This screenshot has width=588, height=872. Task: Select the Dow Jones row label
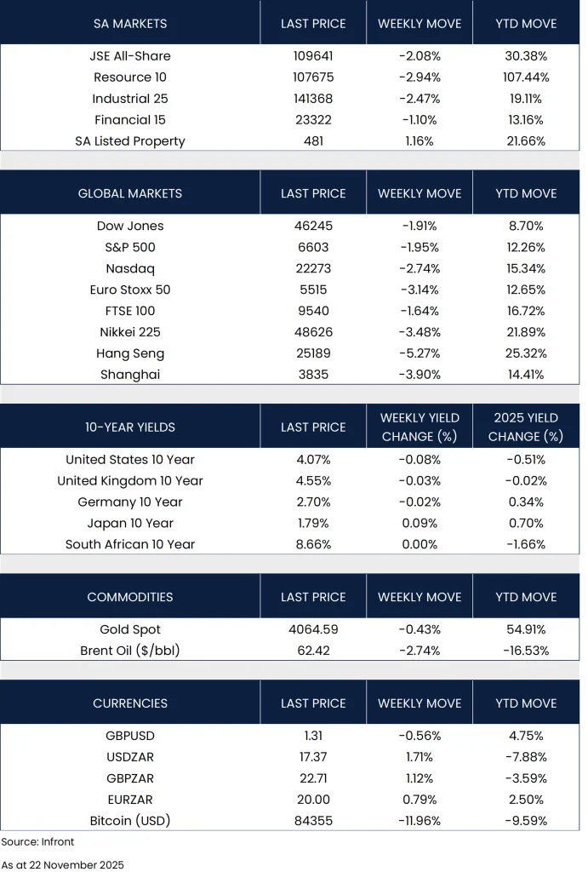click(130, 227)
